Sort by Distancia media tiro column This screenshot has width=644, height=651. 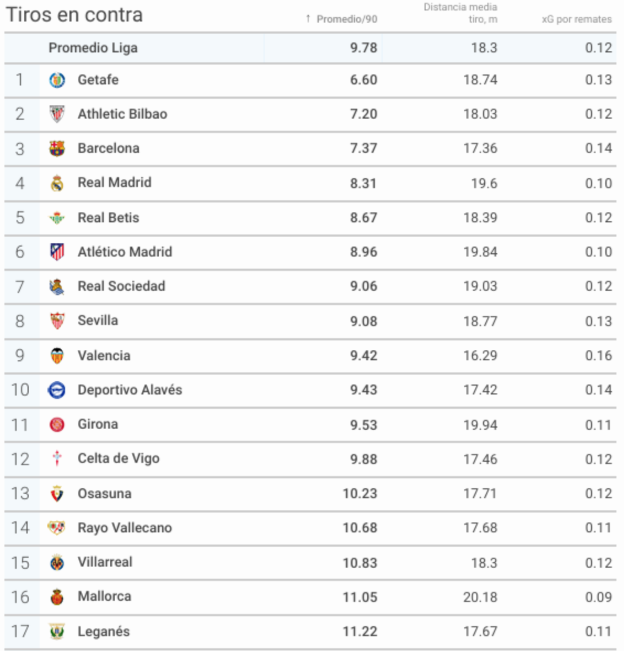(x=460, y=13)
